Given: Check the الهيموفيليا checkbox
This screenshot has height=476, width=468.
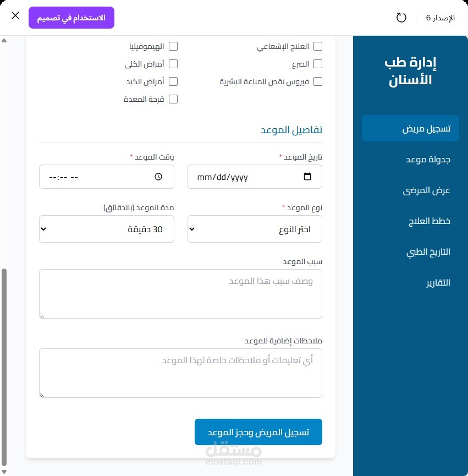Looking at the screenshot, I should 173,46.
